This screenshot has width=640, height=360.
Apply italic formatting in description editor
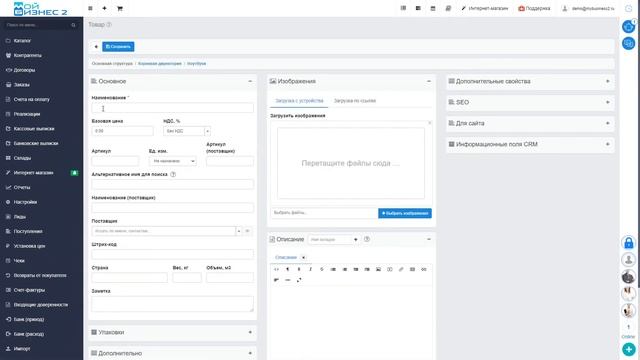[x=310, y=269]
